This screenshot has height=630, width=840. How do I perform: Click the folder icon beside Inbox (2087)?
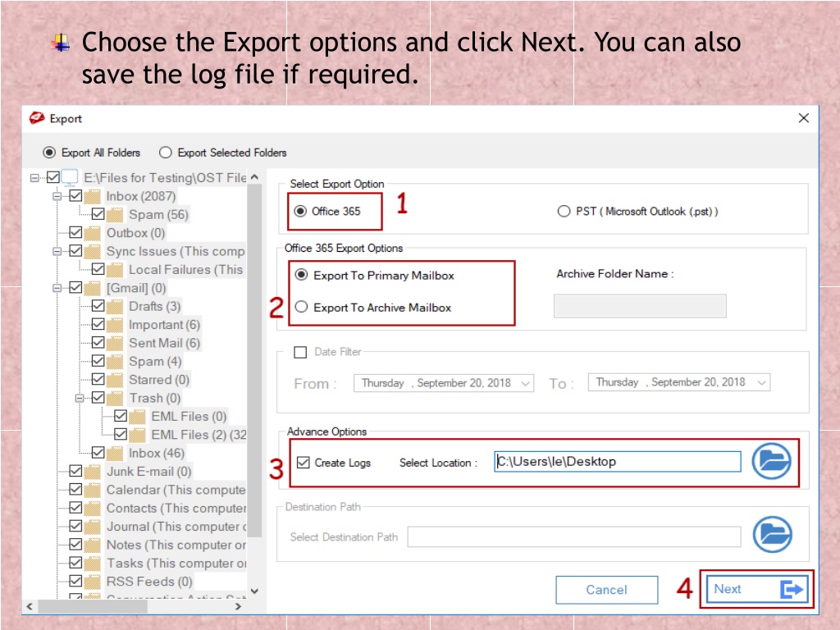92,197
